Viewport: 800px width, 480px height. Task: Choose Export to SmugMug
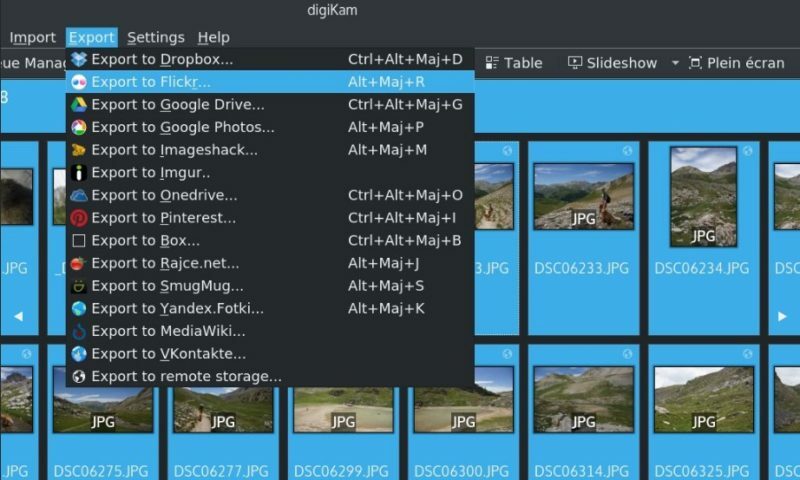point(270,286)
